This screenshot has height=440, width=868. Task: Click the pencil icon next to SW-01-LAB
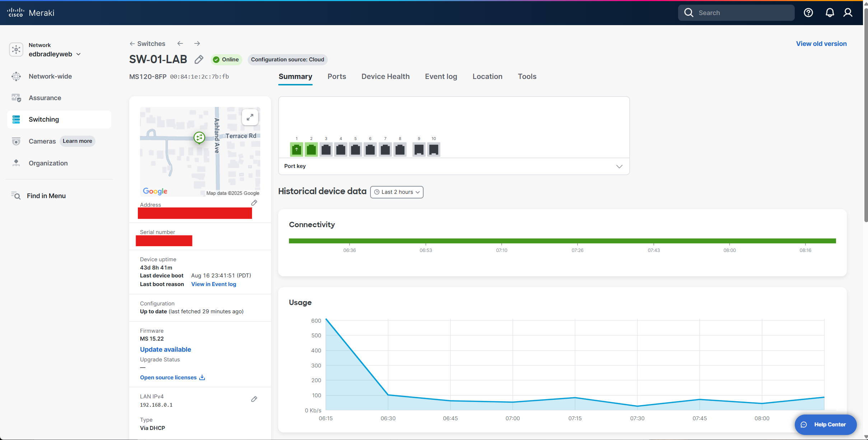click(199, 60)
